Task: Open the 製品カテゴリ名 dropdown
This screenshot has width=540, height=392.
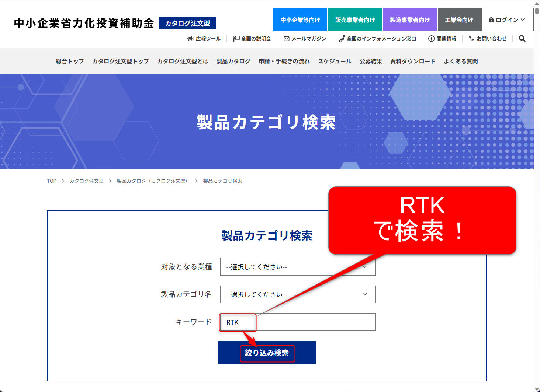Action: coord(298,294)
